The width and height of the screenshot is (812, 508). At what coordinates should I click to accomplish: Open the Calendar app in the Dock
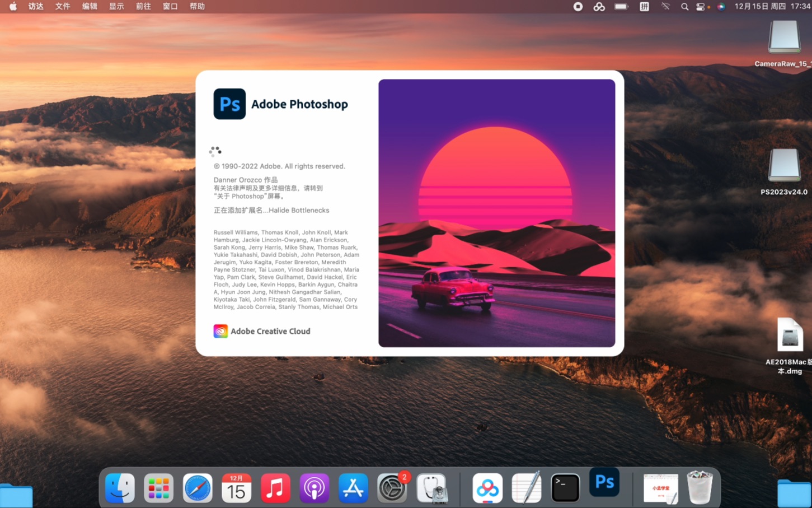(x=236, y=488)
